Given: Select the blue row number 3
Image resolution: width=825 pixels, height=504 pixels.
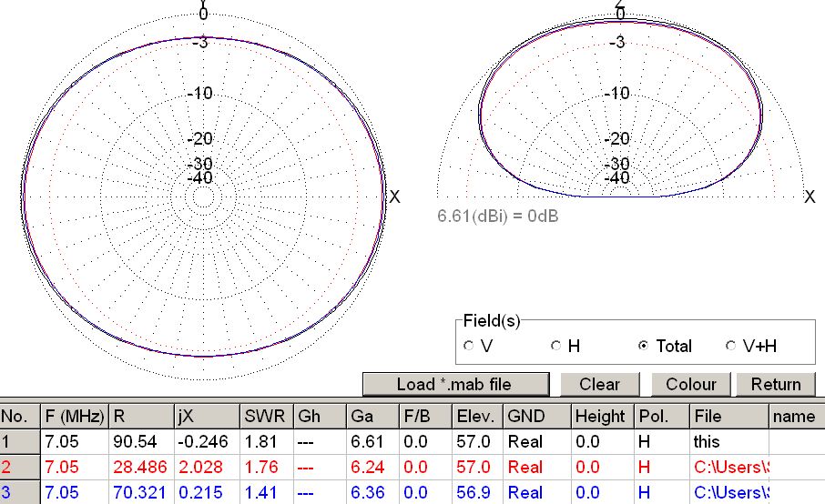Looking at the screenshot, I should tap(20, 492).
